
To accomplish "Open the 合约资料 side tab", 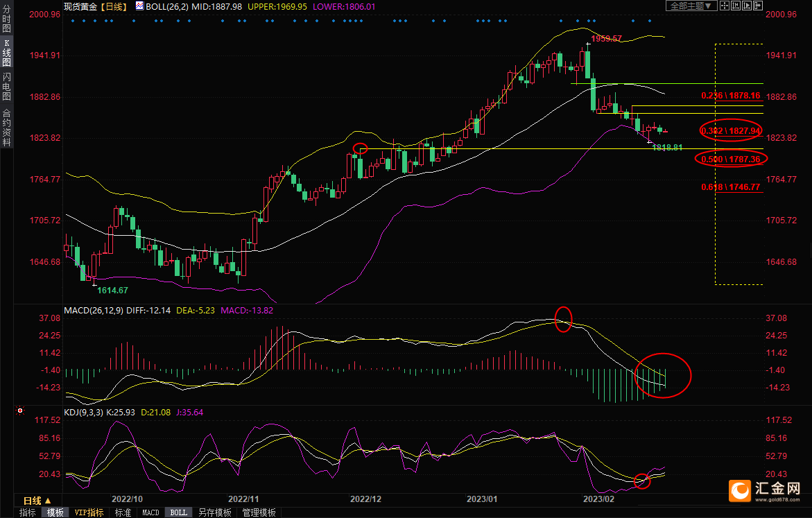I will pos(6,128).
